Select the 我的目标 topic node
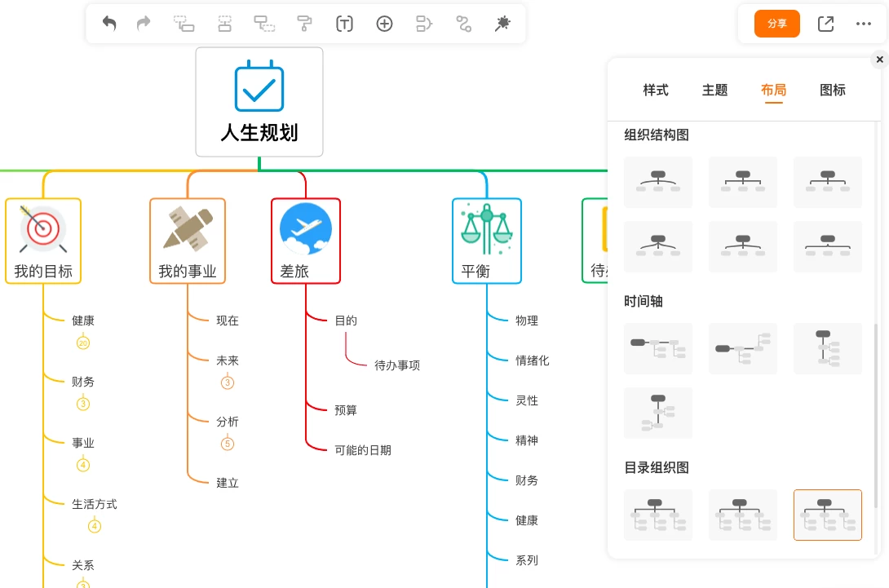 (x=43, y=241)
